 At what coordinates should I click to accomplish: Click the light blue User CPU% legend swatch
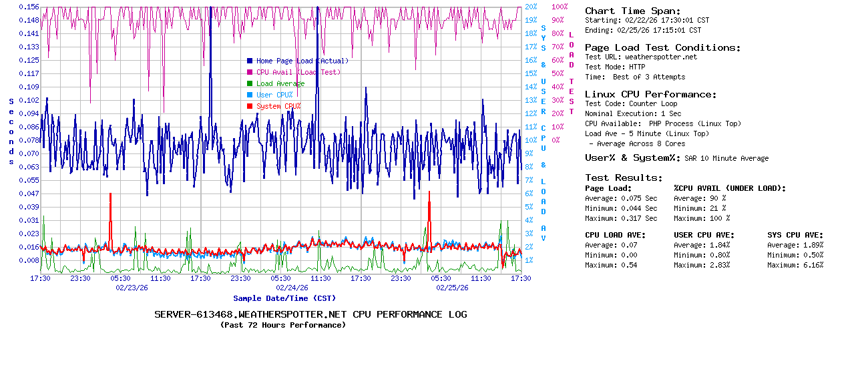[x=250, y=95]
